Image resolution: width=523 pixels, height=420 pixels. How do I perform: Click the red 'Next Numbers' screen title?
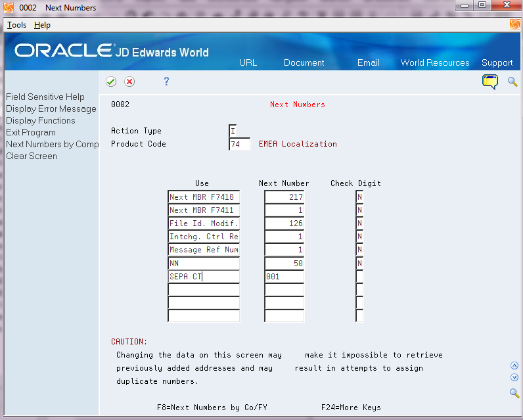[298, 105]
